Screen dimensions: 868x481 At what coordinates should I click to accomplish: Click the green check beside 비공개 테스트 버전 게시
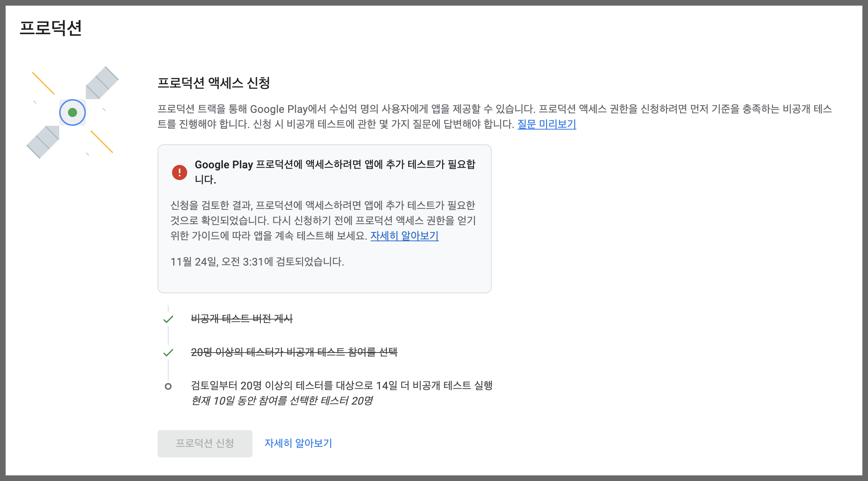[x=168, y=319]
